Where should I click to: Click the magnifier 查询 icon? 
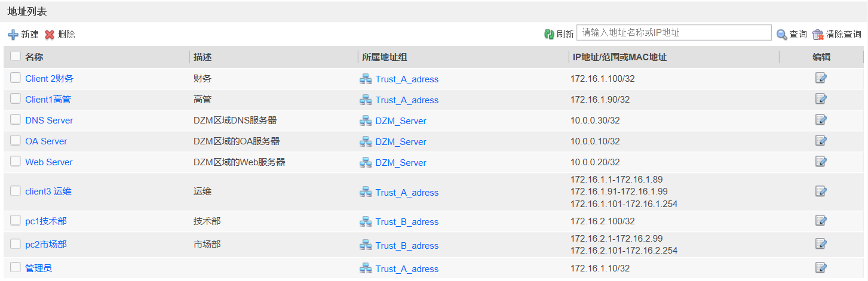[x=781, y=35]
